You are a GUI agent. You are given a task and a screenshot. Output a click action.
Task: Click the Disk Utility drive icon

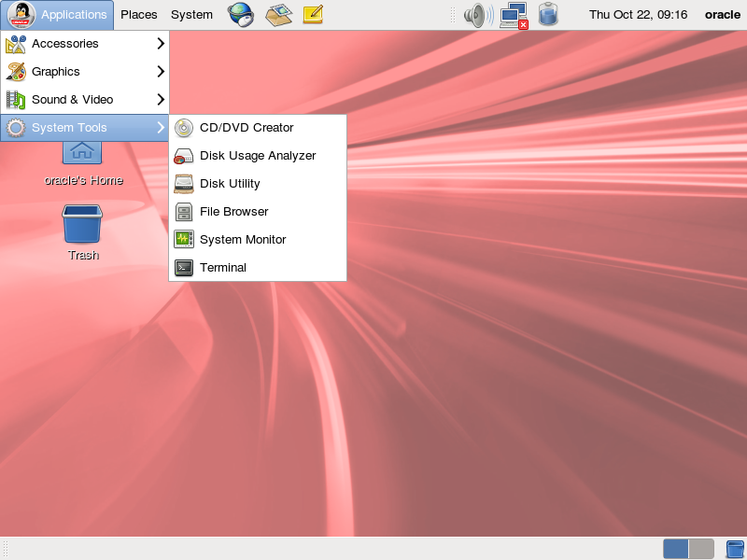[x=183, y=184]
